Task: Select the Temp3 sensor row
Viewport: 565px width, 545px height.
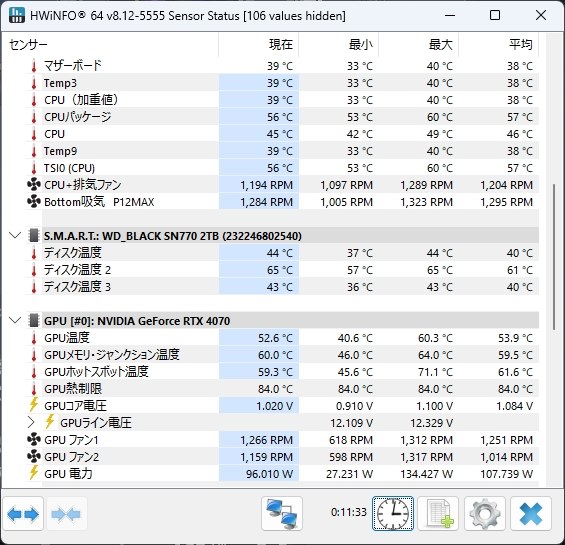Action: [282, 83]
